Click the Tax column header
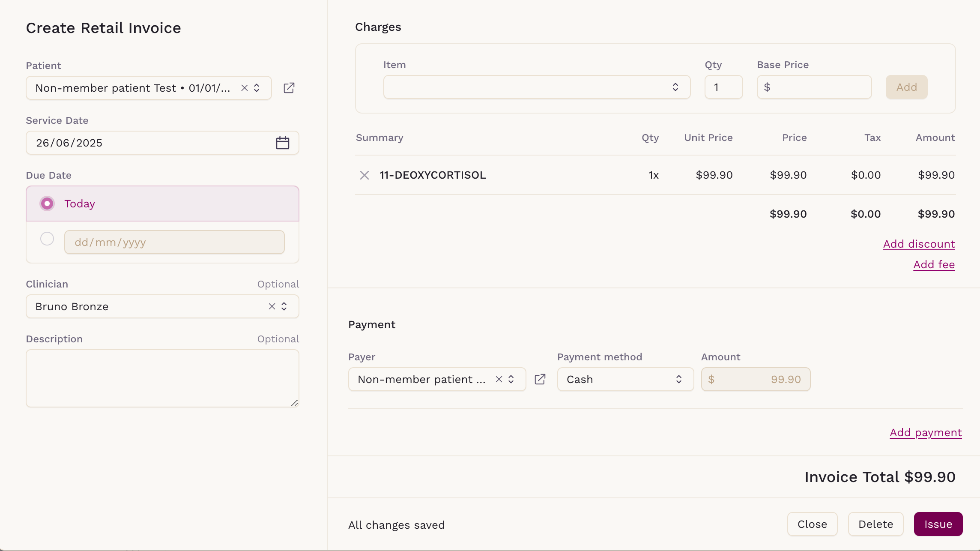 coord(872,138)
